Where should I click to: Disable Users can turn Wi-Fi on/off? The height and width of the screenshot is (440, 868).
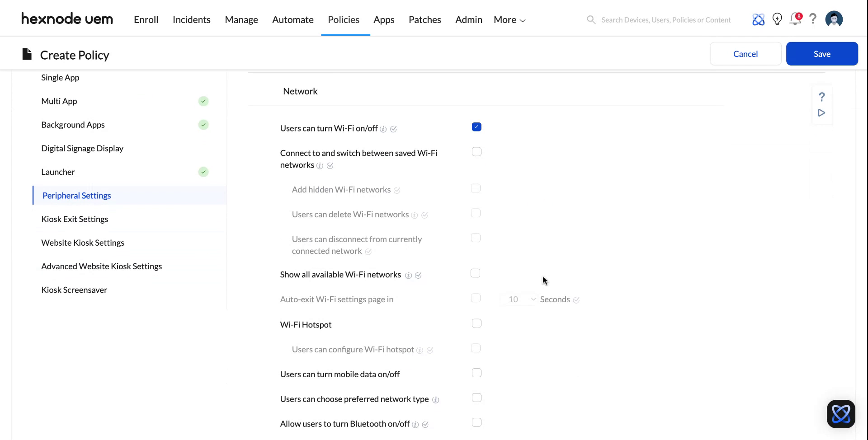[476, 127]
